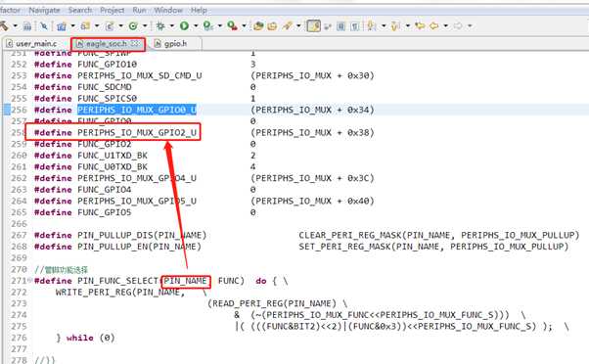Expand the Next Annotation dropdown arrow
The height and width of the screenshot is (364, 589).
(x=384, y=25)
